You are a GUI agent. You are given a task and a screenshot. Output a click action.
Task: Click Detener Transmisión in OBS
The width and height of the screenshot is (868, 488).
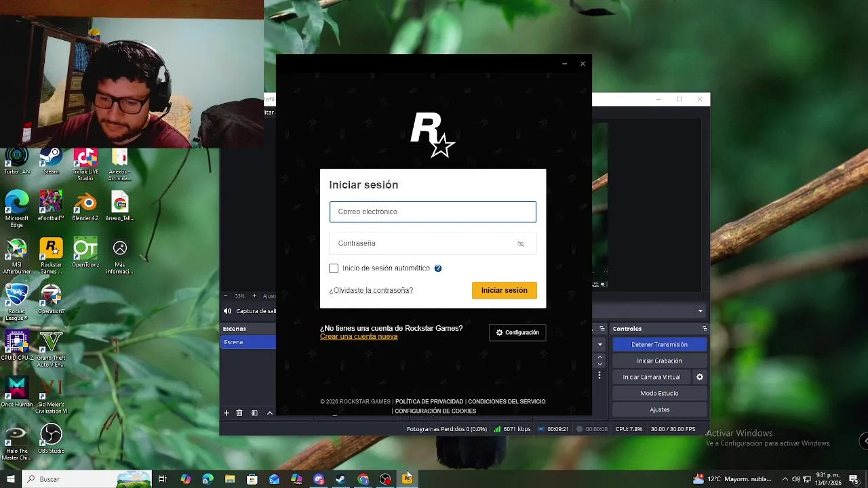tap(660, 344)
